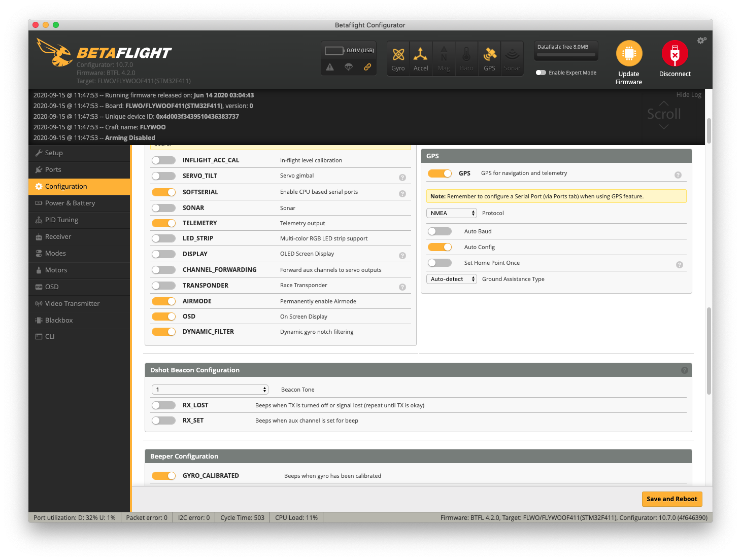
Task: Click the GPS sensor icon
Action: click(489, 54)
